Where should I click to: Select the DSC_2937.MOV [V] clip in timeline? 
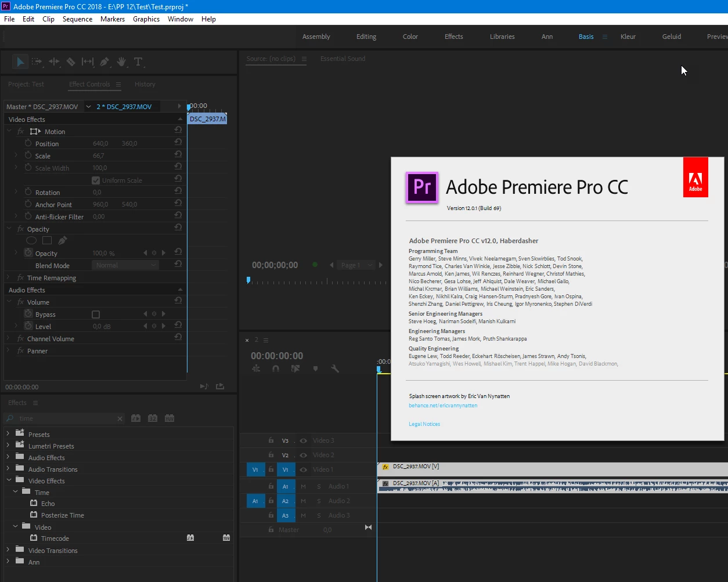552,469
